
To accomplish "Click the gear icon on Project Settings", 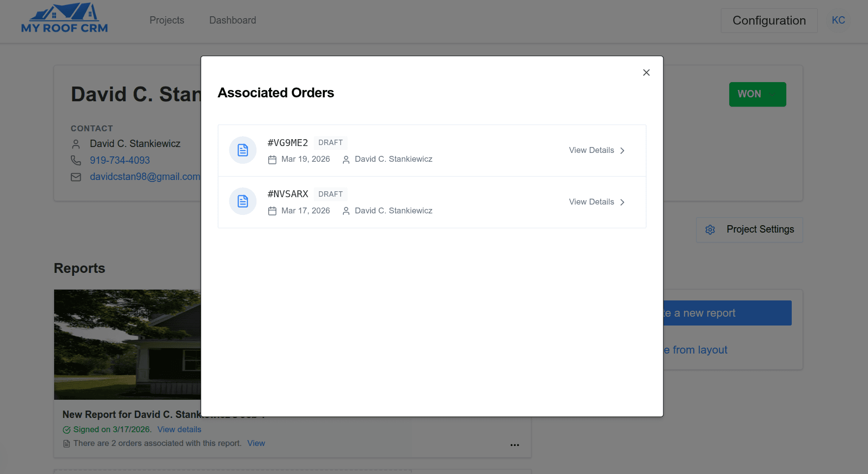I will [x=710, y=230].
